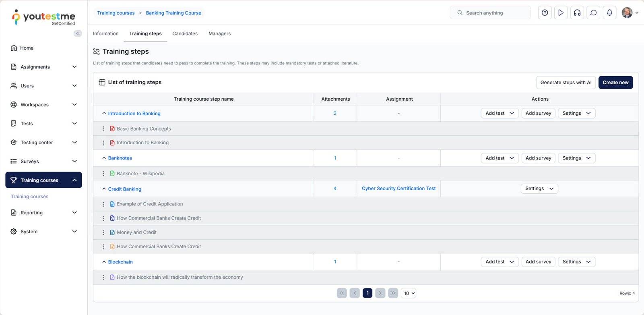Click the three-dot handle beside Money and Credit

pos(103,232)
